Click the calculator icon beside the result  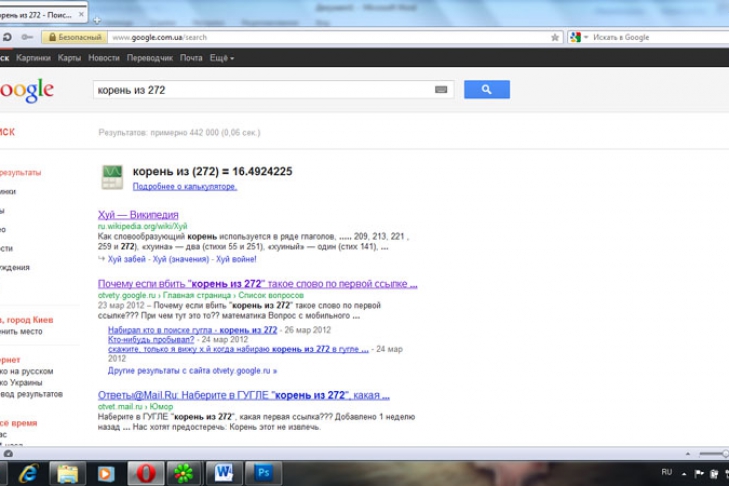[x=112, y=177]
